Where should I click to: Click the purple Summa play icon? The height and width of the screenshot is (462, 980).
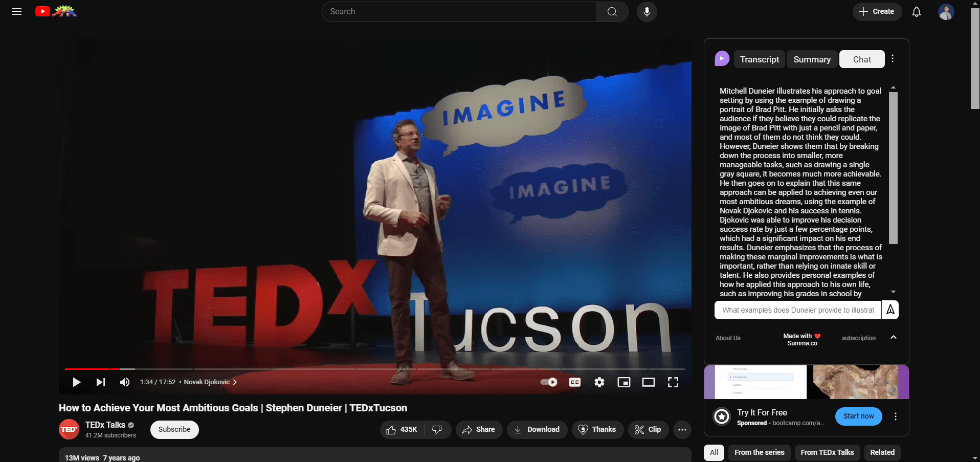(722, 59)
